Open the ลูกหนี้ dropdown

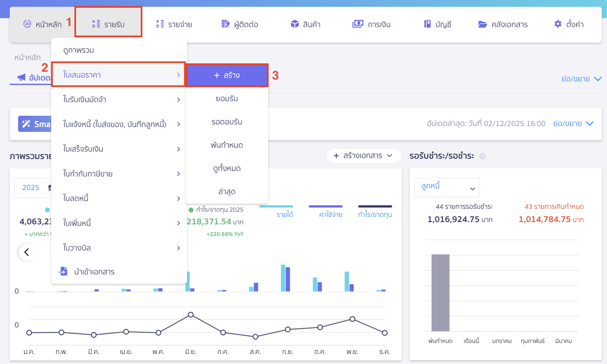click(447, 187)
